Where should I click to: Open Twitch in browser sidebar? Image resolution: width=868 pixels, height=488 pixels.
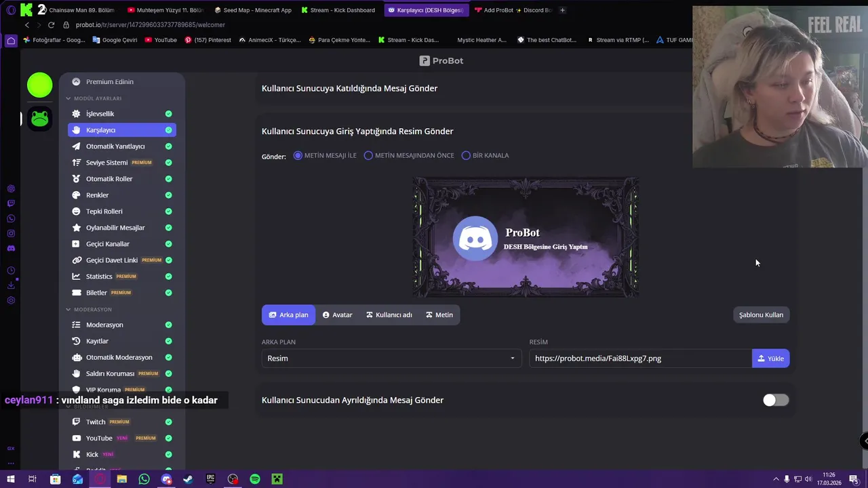click(x=11, y=203)
